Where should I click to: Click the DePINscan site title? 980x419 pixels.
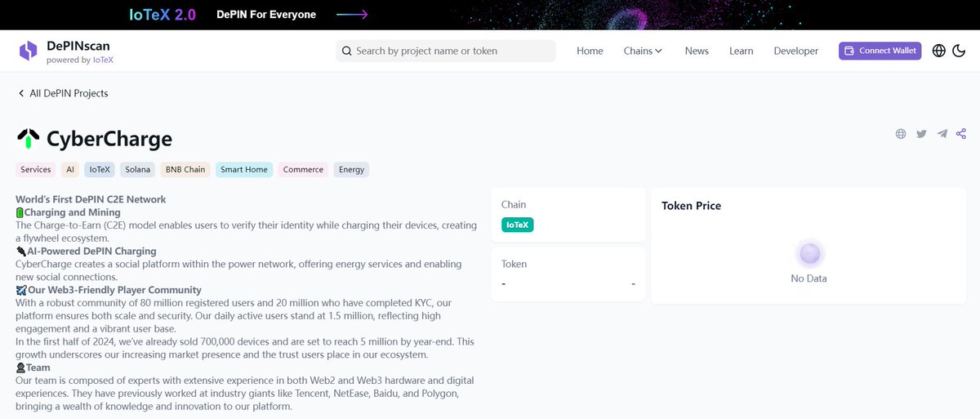click(x=78, y=46)
